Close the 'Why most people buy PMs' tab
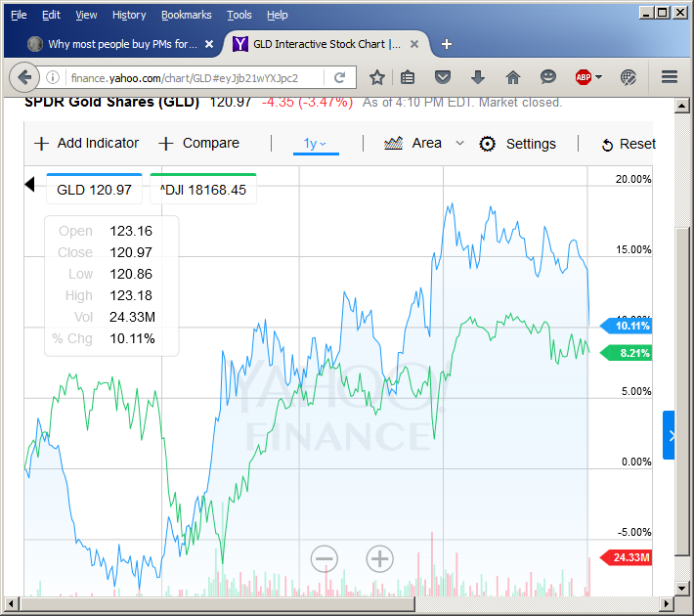The width and height of the screenshot is (694, 616). point(209,44)
